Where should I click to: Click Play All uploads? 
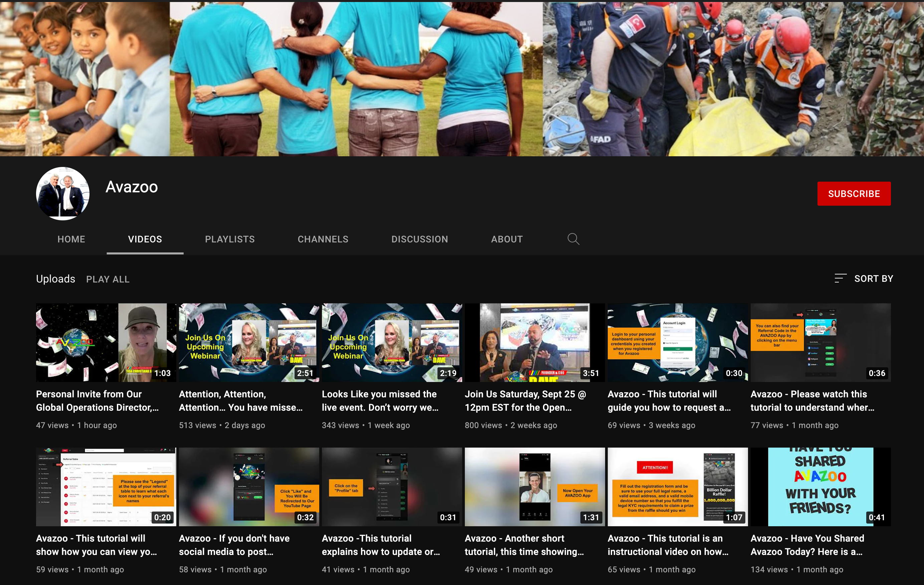(108, 279)
